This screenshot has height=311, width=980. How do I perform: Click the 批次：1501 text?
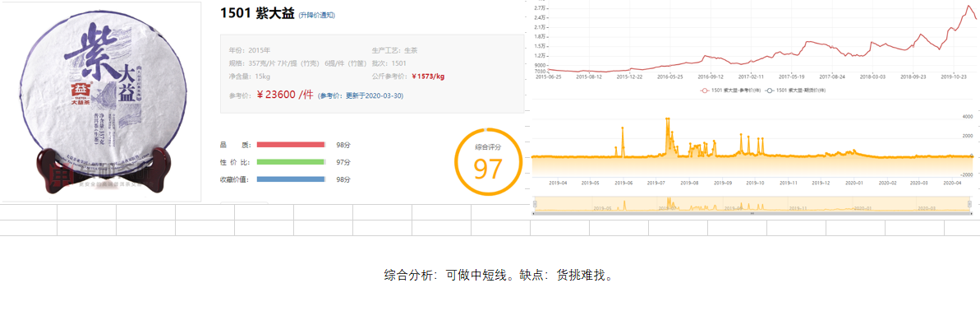pyautogui.click(x=389, y=63)
